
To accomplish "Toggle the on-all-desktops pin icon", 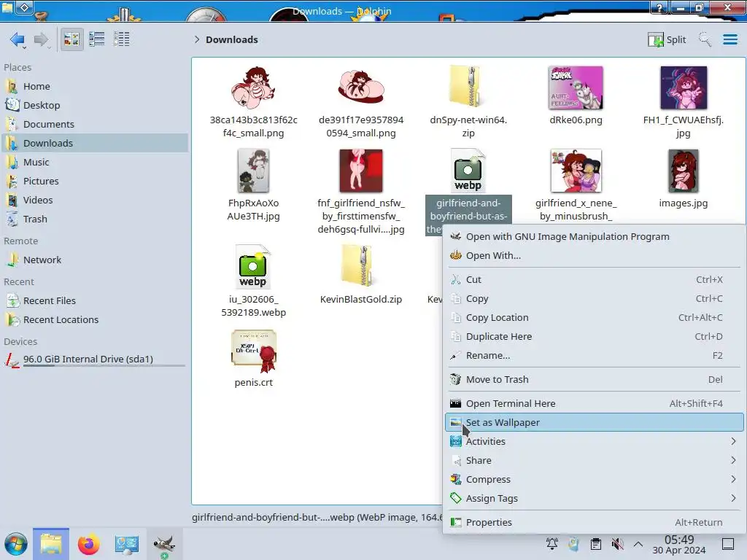I will (25, 7).
